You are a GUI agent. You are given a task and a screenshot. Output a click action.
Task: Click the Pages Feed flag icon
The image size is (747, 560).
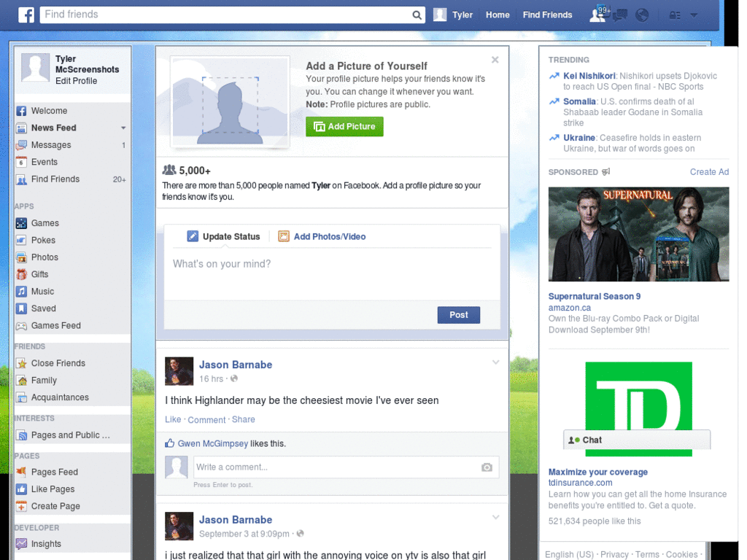21,472
